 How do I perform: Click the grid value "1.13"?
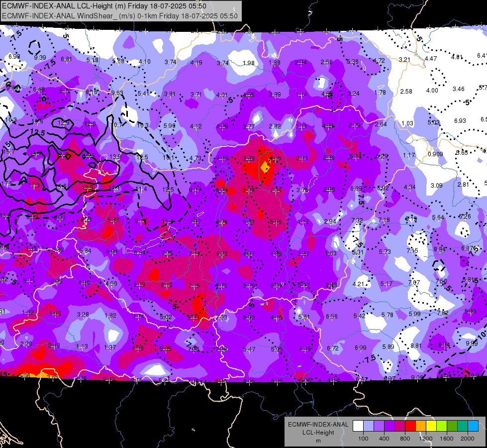[x=82, y=346]
